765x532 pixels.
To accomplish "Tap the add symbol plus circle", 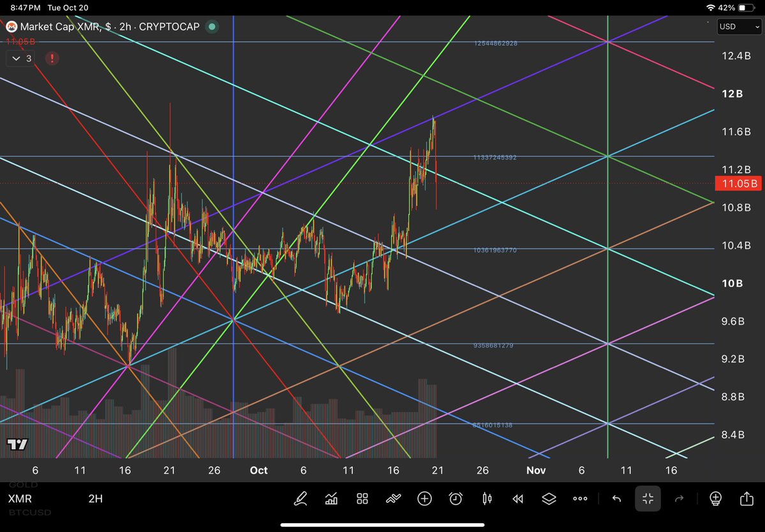I will point(424,498).
